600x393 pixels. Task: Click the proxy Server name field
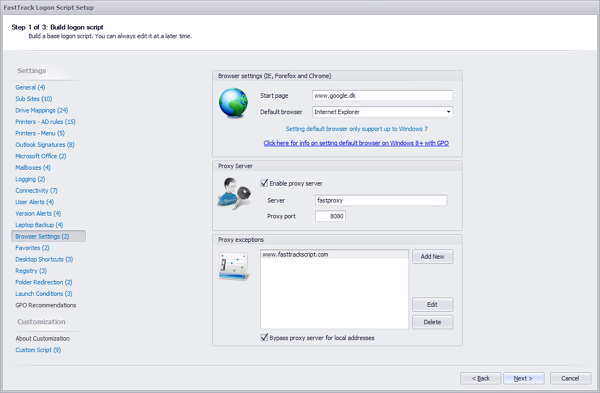(x=381, y=200)
